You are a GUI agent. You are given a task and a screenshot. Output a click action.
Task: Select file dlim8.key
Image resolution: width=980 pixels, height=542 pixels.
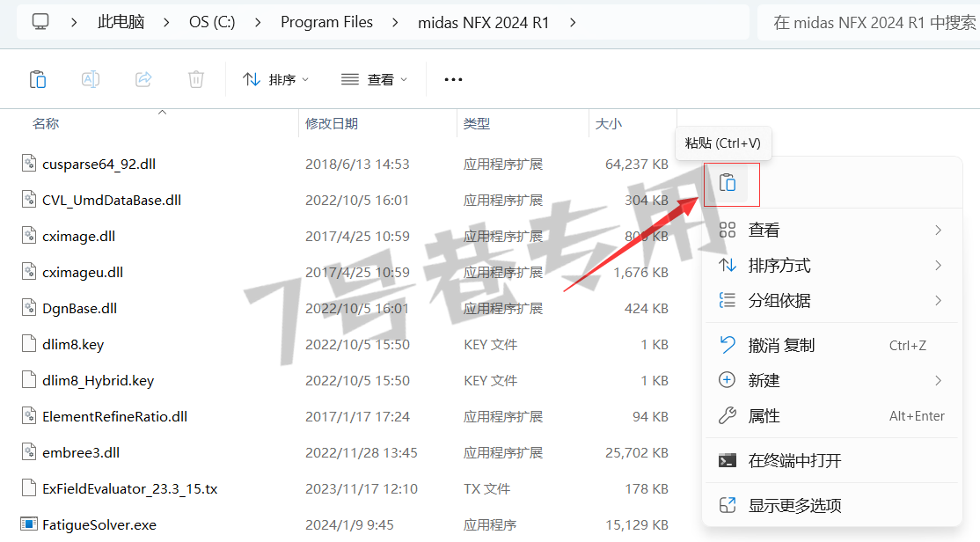73,345
